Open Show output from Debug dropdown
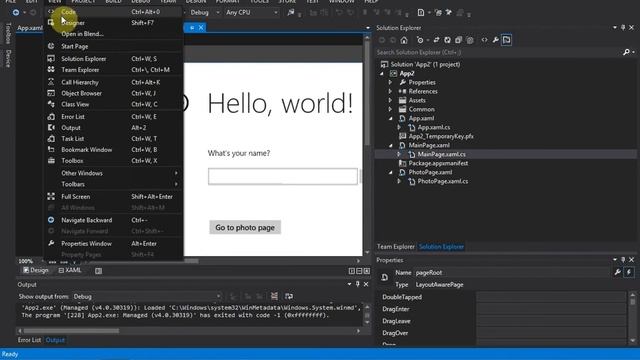Screen dimensions: 640x360 [147, 296]
